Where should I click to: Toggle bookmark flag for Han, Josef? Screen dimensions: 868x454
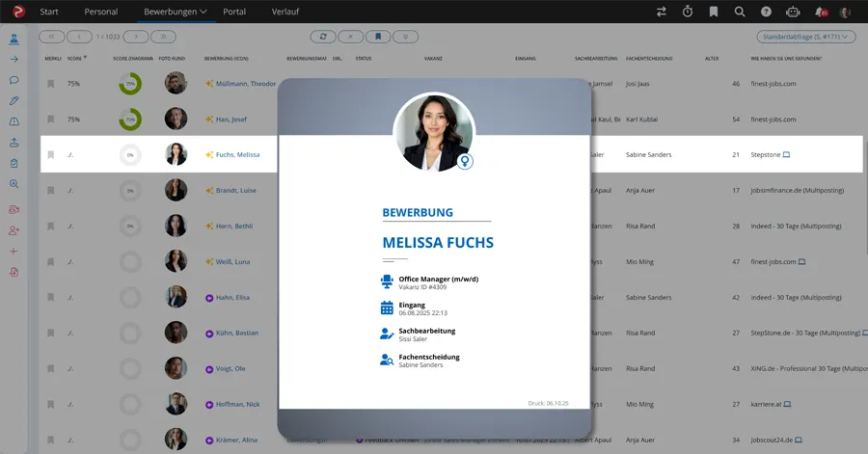50,119
